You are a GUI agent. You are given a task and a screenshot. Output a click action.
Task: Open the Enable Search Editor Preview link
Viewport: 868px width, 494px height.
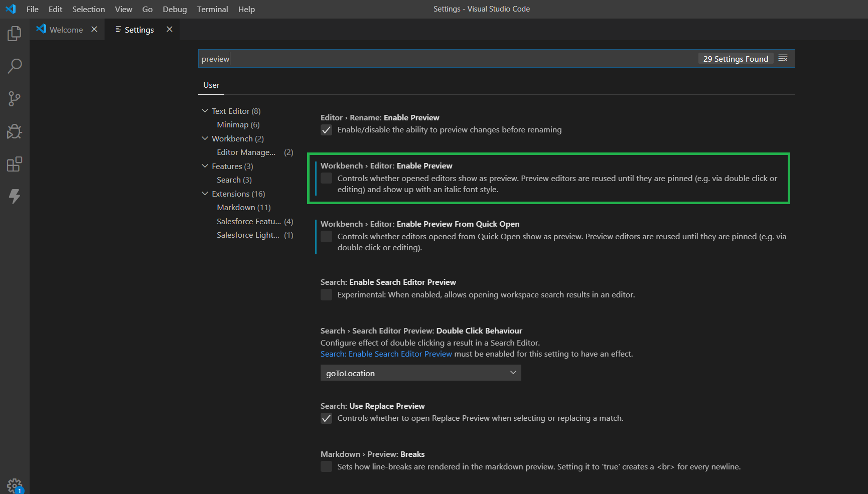(386, 354)
